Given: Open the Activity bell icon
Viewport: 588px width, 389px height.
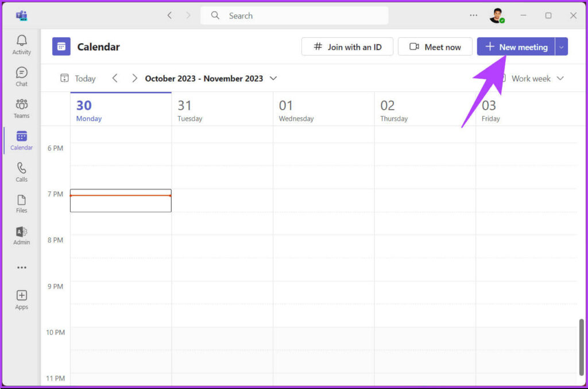Looking at the screenshot, I should 21,45.
